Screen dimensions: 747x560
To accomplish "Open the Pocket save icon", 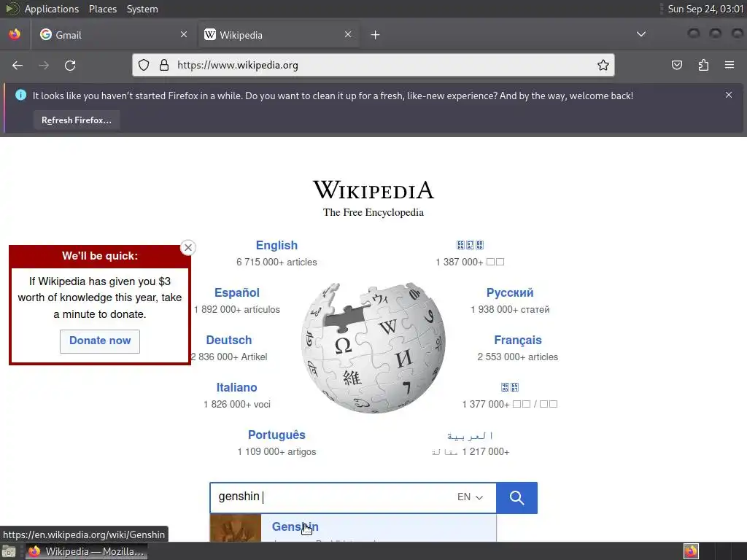I will coord(677,65).
